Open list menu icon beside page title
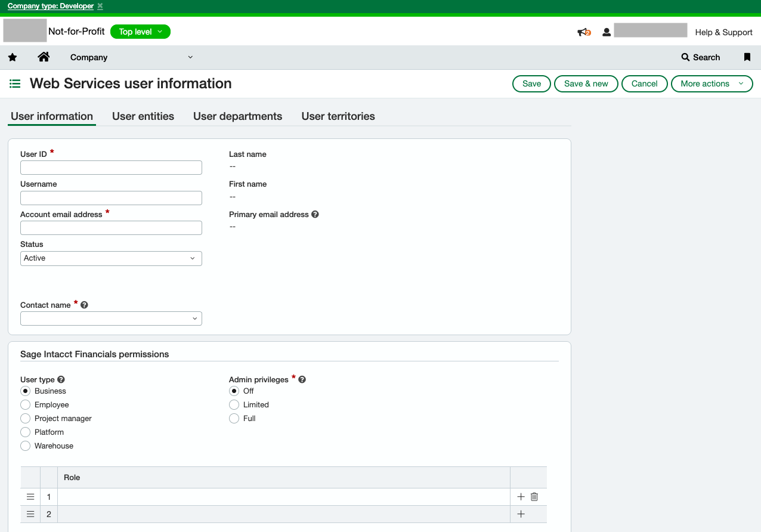Image resolution: width=761 pixels, height=532 pixels. pos(16,83)
